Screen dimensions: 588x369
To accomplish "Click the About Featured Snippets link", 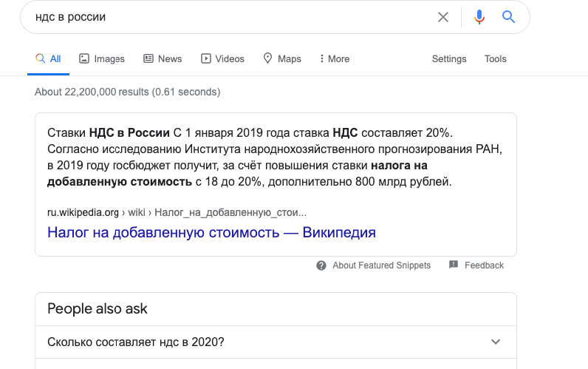I will [x=381, y=265].
